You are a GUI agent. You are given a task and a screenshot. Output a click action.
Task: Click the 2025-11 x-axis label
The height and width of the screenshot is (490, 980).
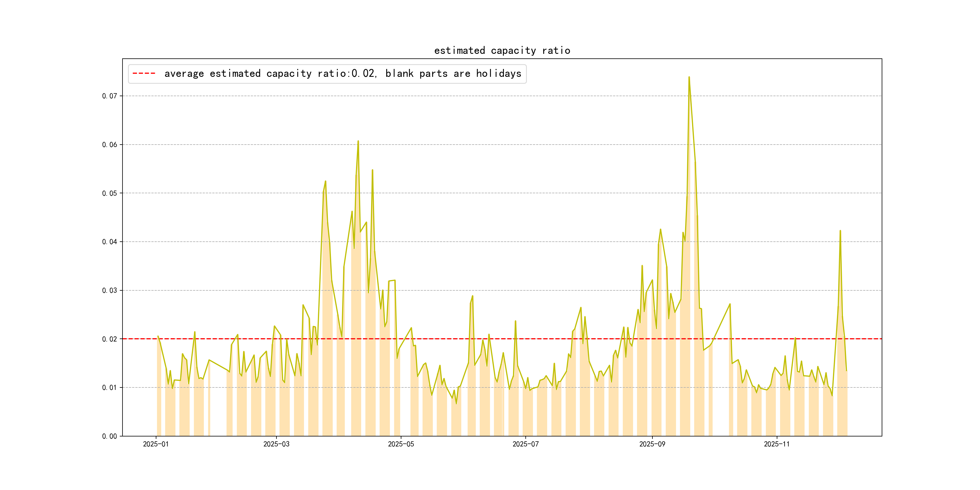(x=776, y=444)
